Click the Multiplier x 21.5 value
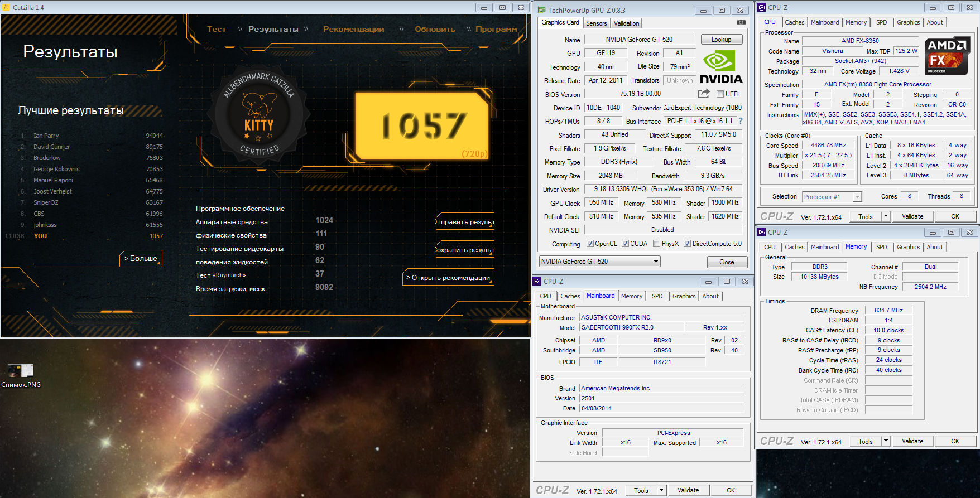The image size is (980, 498). click(x=828, y=155)
